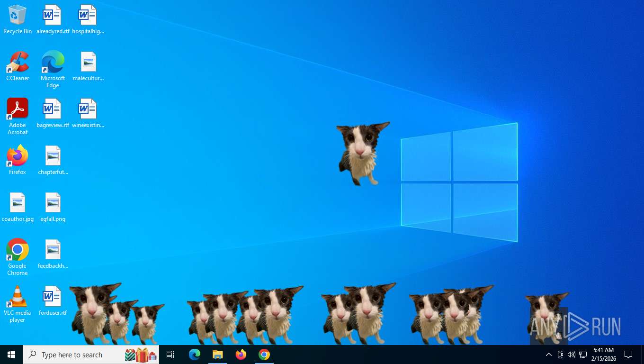Select the wineexistin... Word document

[88, 113]
